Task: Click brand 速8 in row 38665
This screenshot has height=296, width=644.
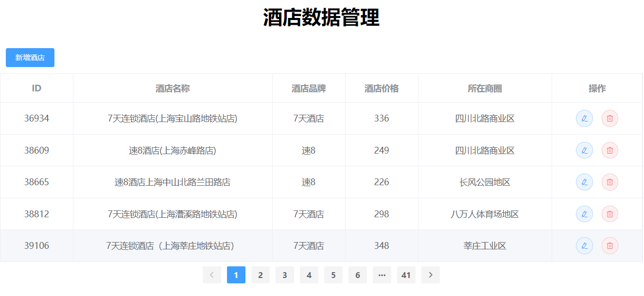Action: coord(309,182)
